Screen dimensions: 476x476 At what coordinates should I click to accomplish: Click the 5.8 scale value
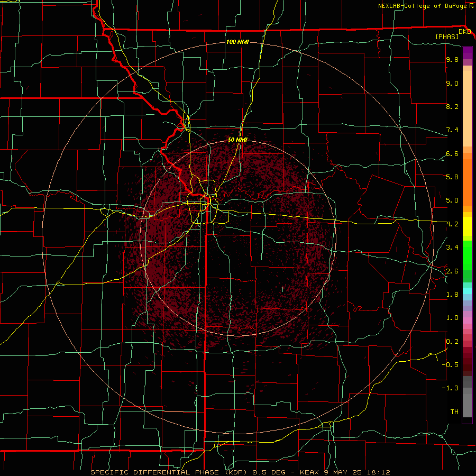click(452, 177)
